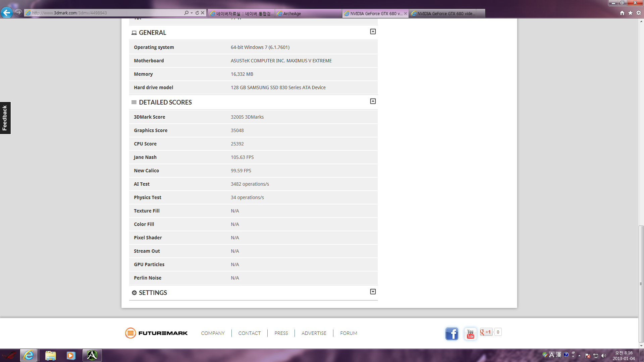Collapse the GENERAL section
This screenshot has width=644, height=362.
click(x=373, y=32)
